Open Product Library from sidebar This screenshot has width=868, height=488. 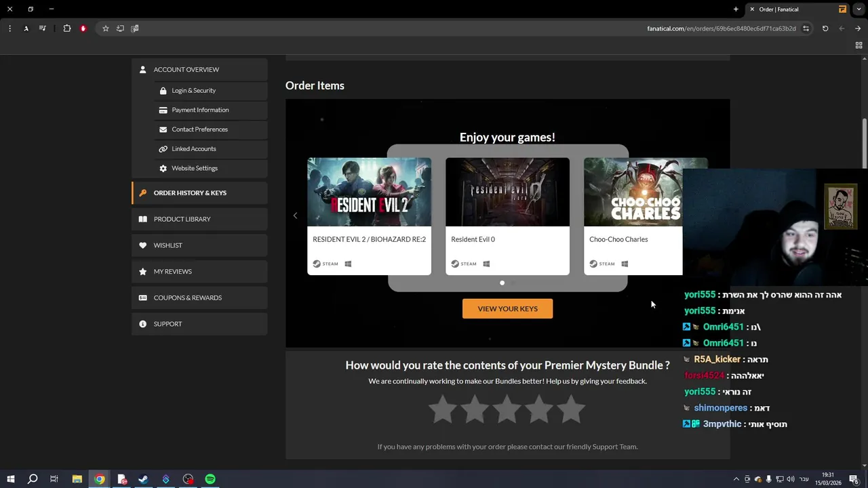[x=199, y=219]
